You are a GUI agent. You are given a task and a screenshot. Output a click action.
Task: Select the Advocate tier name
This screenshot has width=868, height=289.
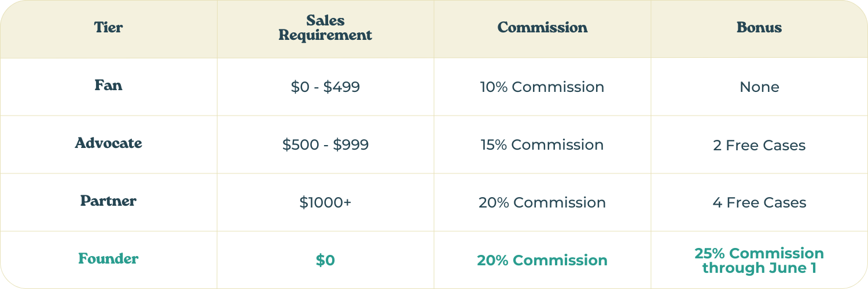(108, 143)
